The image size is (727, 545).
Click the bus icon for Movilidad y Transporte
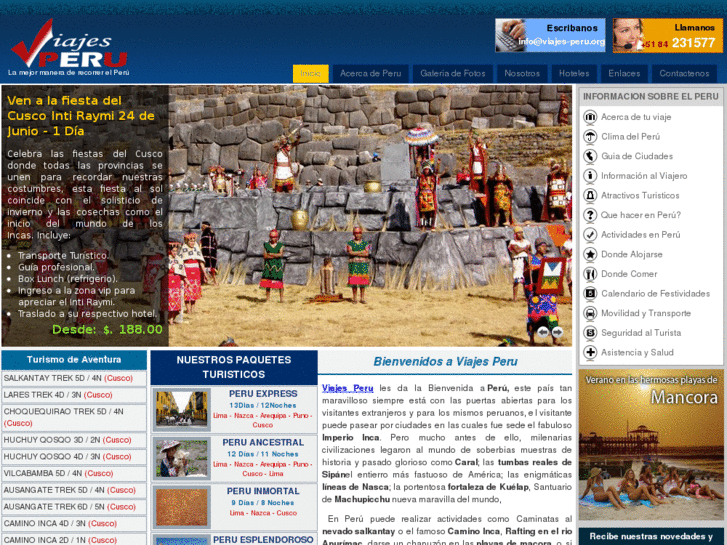[x=590, y=313]
